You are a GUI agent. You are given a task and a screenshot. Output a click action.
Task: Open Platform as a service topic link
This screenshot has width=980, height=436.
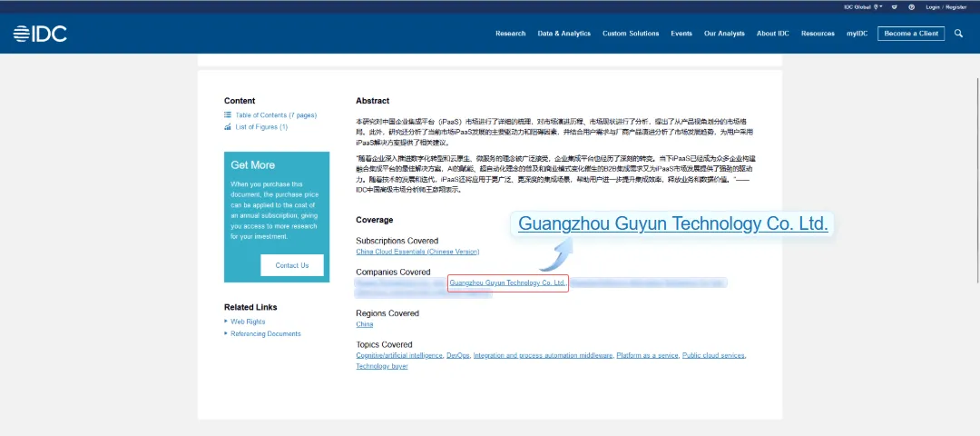(x=648, y=355)
